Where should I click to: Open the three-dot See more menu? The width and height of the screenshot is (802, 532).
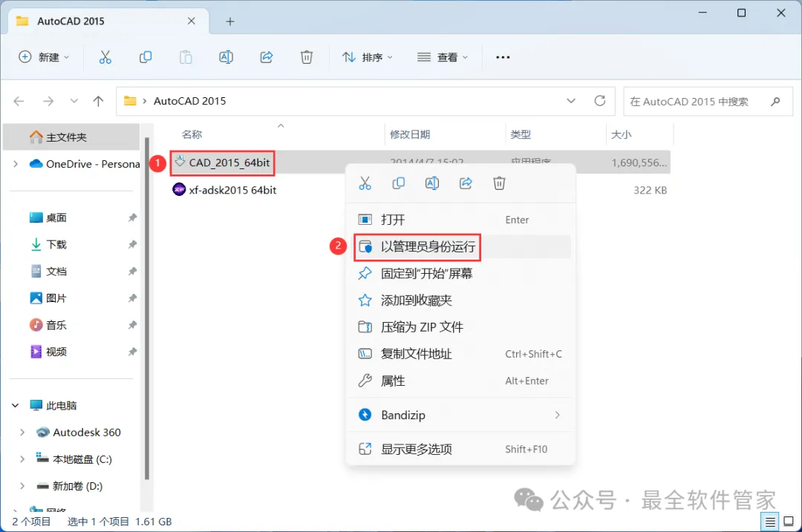tap(503, 57)
